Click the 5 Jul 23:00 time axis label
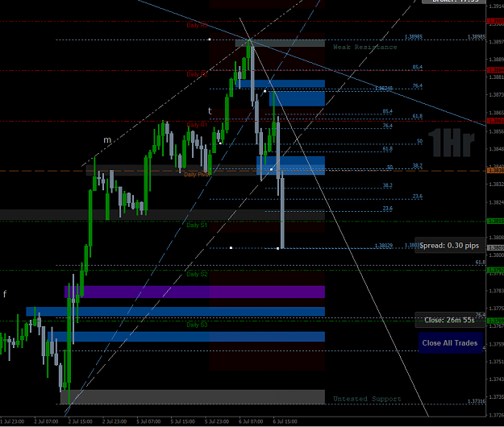 coord(217,421)
